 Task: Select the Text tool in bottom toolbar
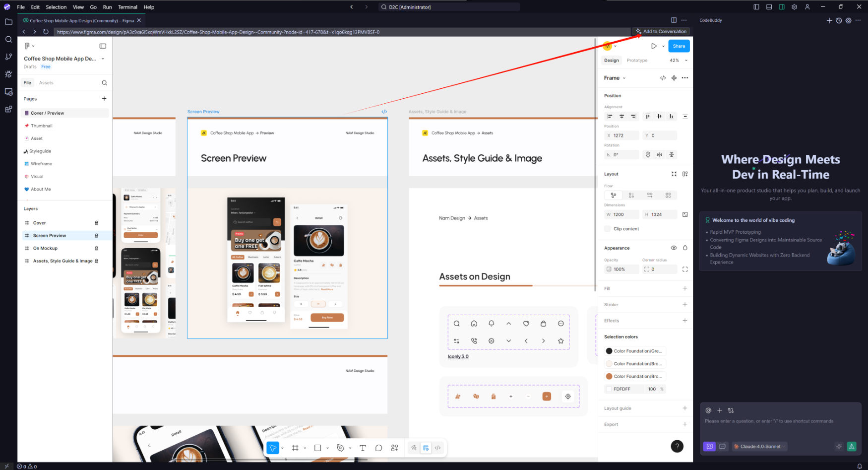(x=363, y=448)
